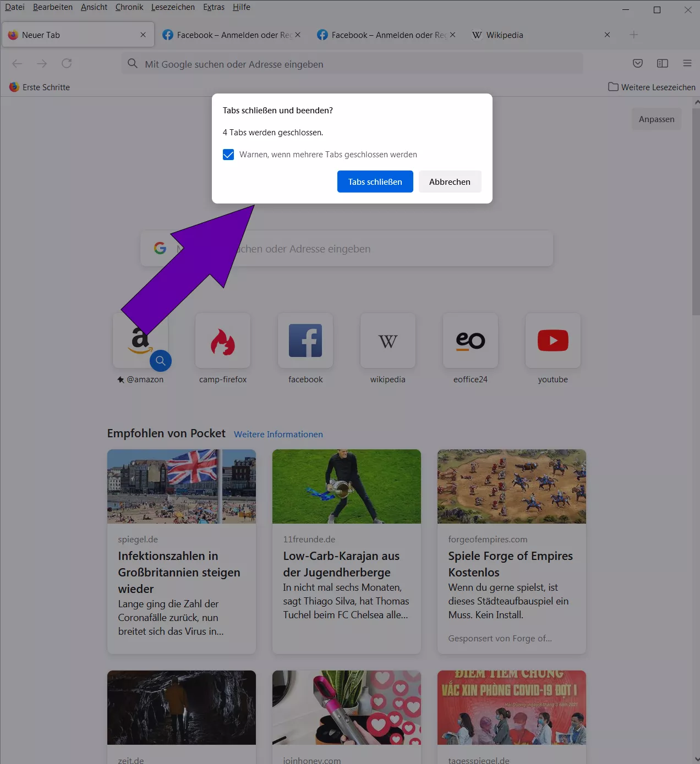Open the Ansicht menu
700x764 pixels.
coord(94,7)
